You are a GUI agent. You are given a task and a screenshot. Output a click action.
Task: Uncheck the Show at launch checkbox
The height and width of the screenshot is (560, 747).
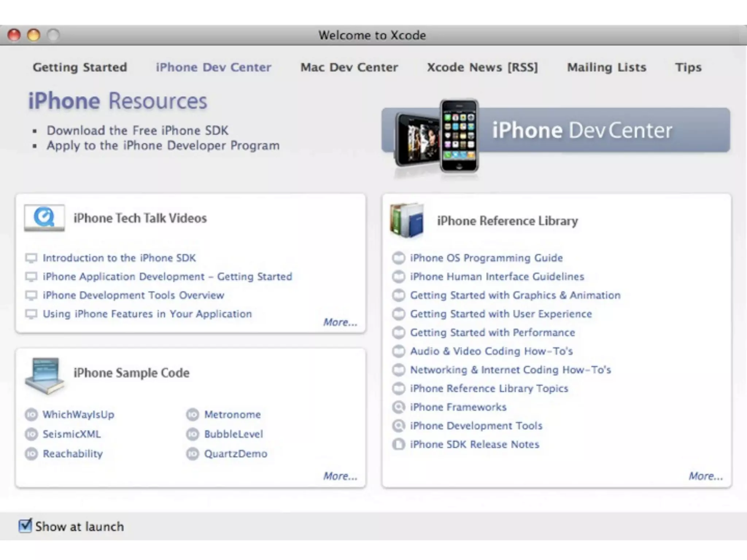coord(25,526)
